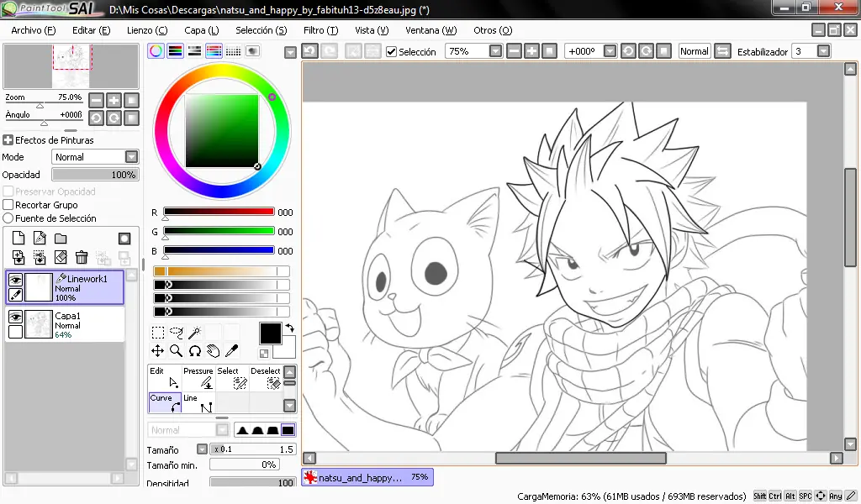
Task: Click the Normal button in top toolbar
Action: (x=695, y=51)
